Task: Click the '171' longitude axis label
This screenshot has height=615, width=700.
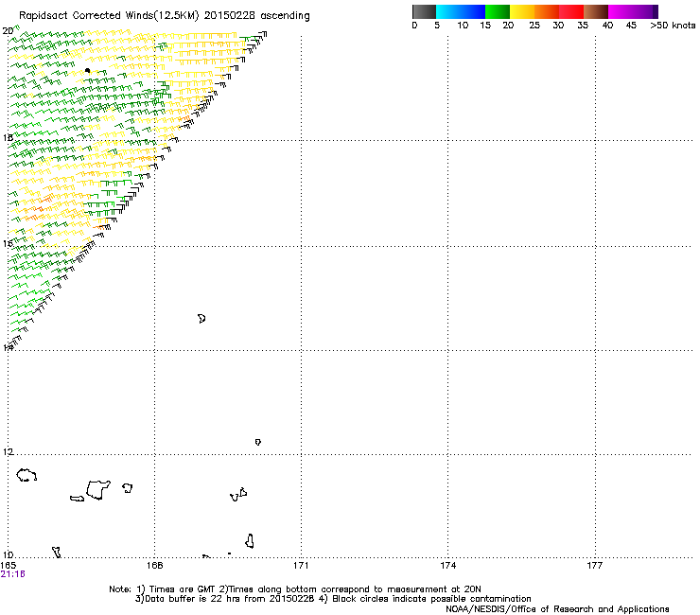Action: (301, 566)
